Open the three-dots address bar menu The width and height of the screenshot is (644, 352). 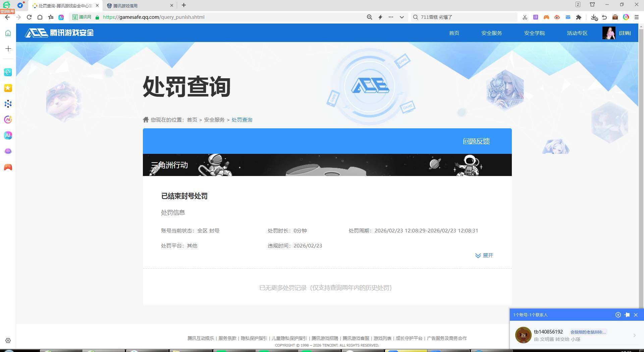(x=391, y=17)
